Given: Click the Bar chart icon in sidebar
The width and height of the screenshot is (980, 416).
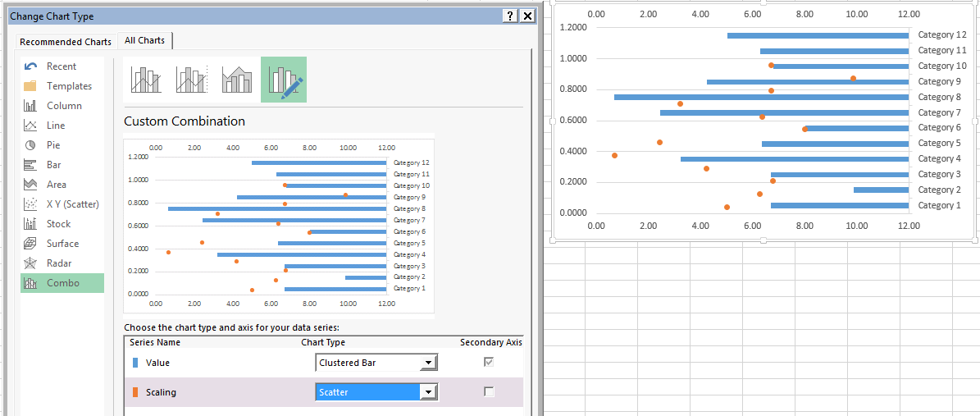Looking at the screenshot, I should tap(30, 165).
